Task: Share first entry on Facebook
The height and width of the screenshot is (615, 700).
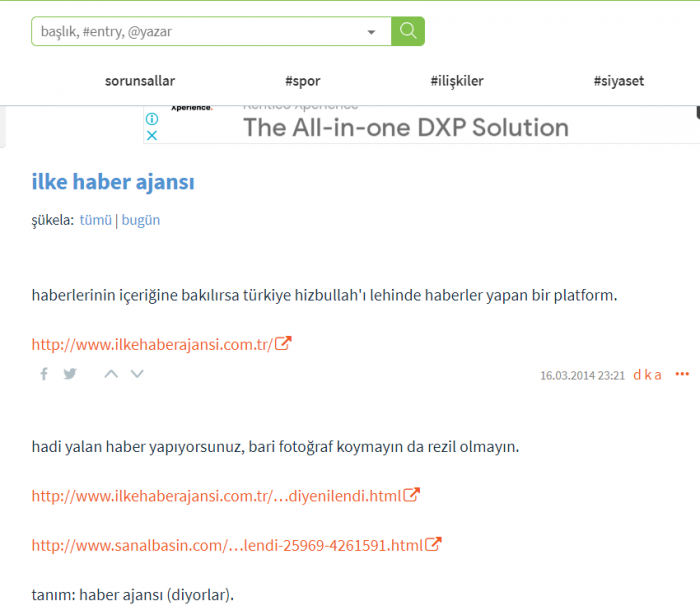Action: [44, 374]
